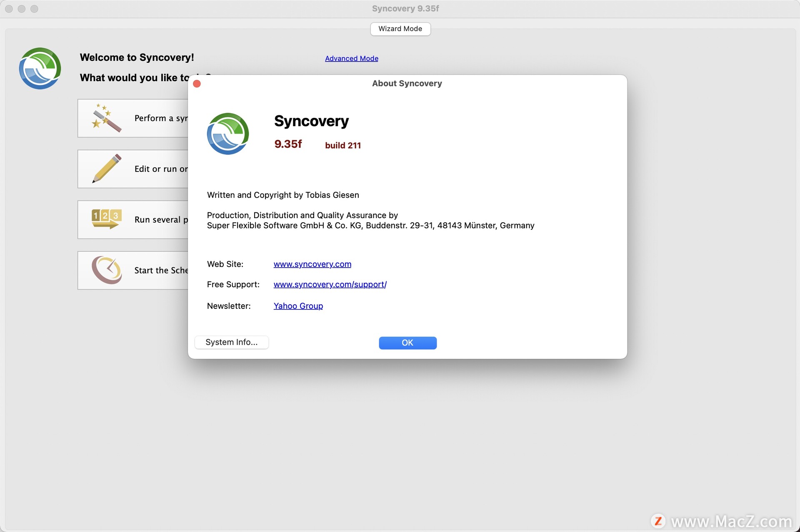Select the Edit or run profile option
Screen dimensions: 800x532
(x=133, y=169)
